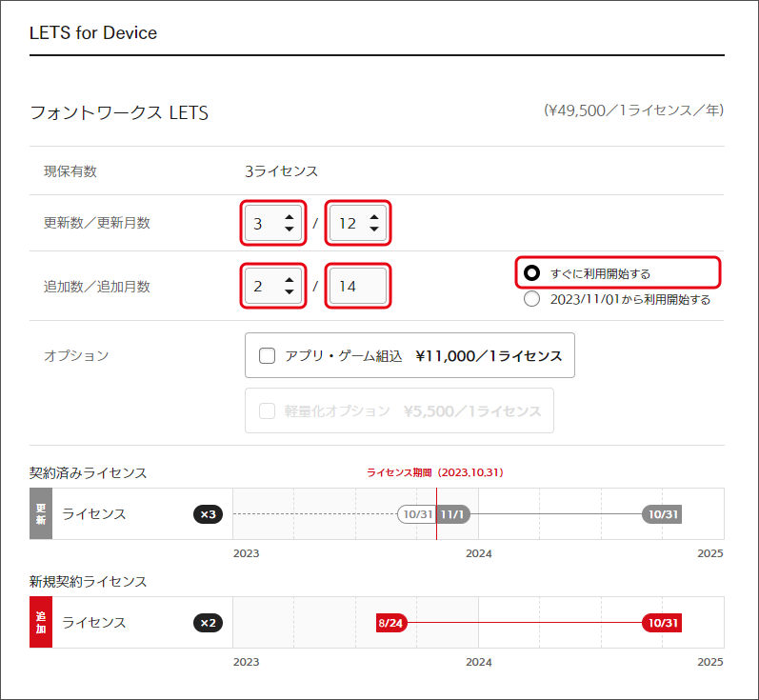
Task: Click the red 追加 tag icon
Action: 41,623
